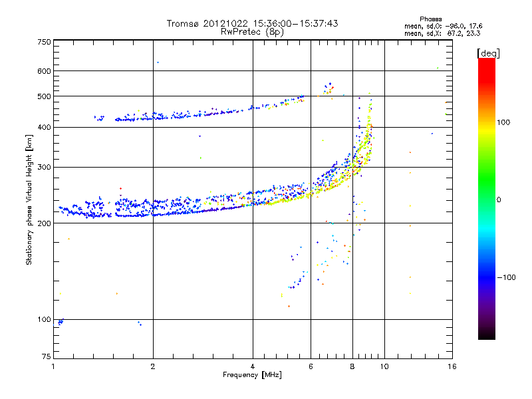Click the "Stationary phase Virtual Height [km]" label
This screenshot has width=532, height=399.
(x=29, y=200)
